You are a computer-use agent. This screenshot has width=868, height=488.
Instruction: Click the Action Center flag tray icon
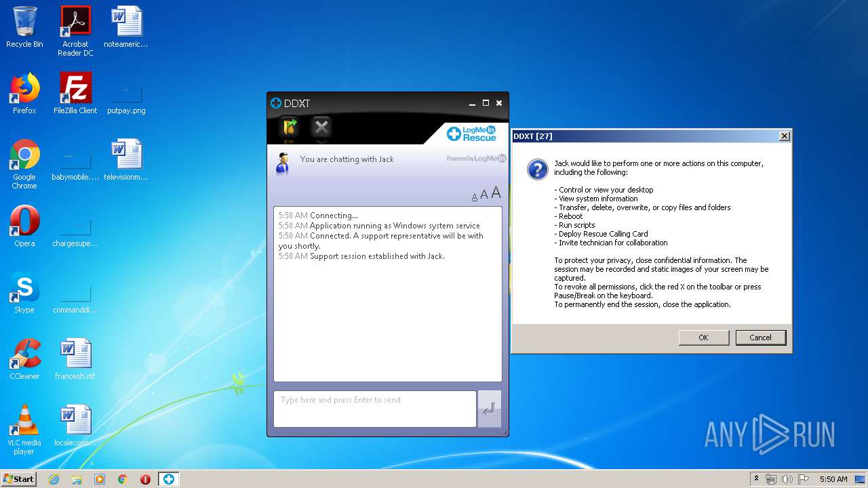(x=804, y=479)
